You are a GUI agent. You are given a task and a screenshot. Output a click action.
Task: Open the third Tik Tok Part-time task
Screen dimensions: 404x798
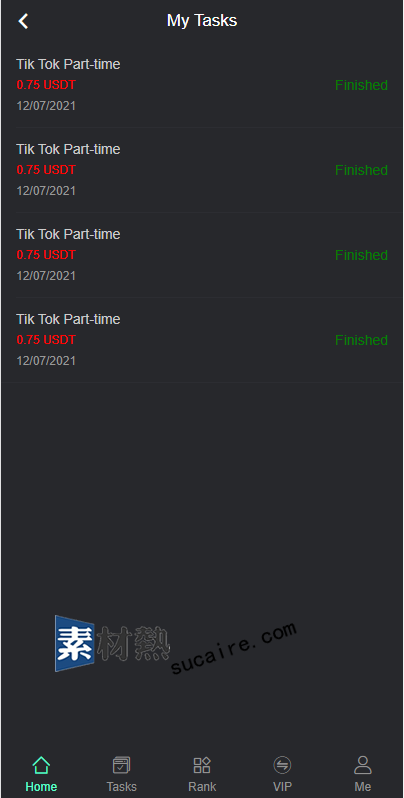(x=202, y=255)
